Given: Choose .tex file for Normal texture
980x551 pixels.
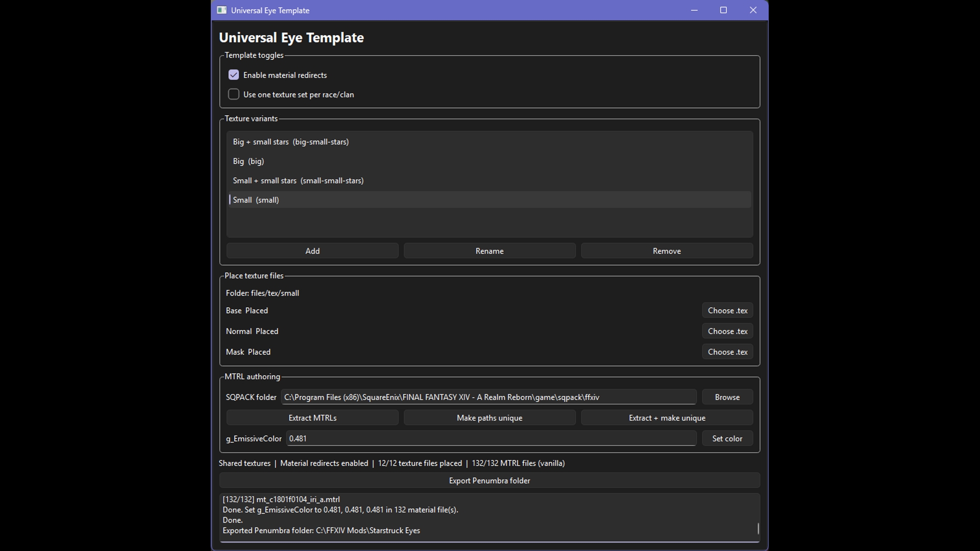Looking at the screenshot, I should [727, 331].
